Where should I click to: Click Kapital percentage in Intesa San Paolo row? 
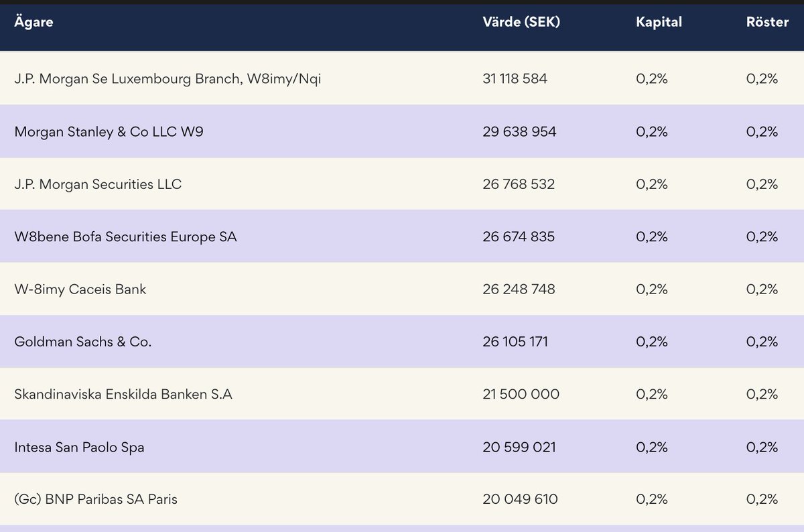652,447
